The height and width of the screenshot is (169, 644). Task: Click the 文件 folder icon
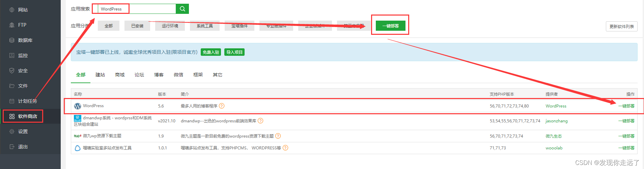click(x=12, y=86)
